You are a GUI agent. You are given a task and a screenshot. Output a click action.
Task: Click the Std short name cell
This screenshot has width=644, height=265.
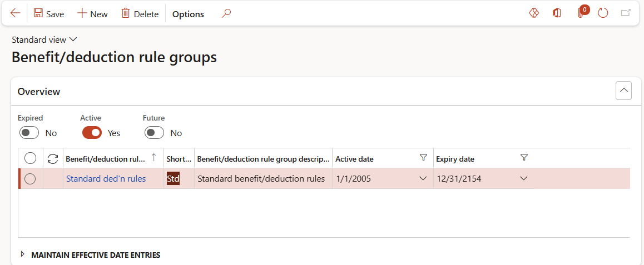click(179, 178)
